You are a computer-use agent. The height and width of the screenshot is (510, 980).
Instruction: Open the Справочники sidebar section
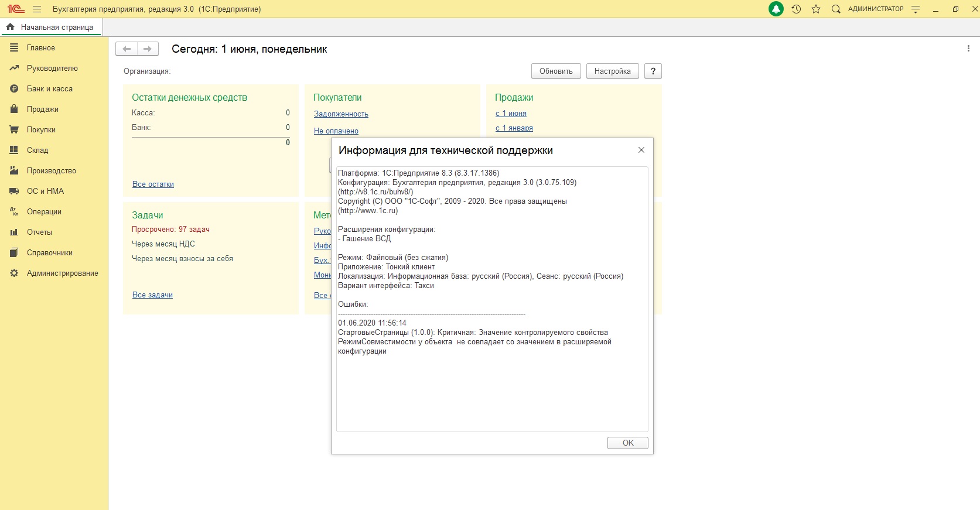pos(50,252)
